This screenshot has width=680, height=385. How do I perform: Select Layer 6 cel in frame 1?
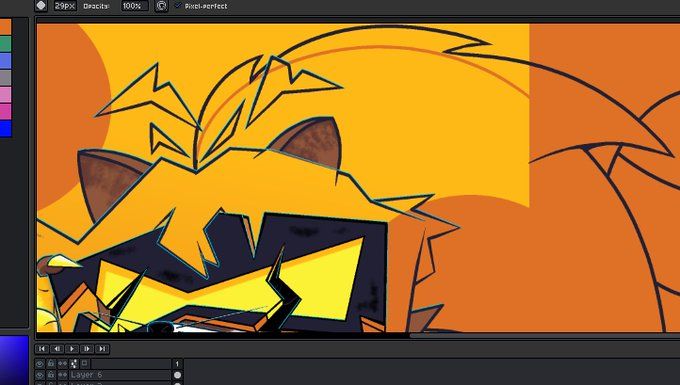pos(177,375)
